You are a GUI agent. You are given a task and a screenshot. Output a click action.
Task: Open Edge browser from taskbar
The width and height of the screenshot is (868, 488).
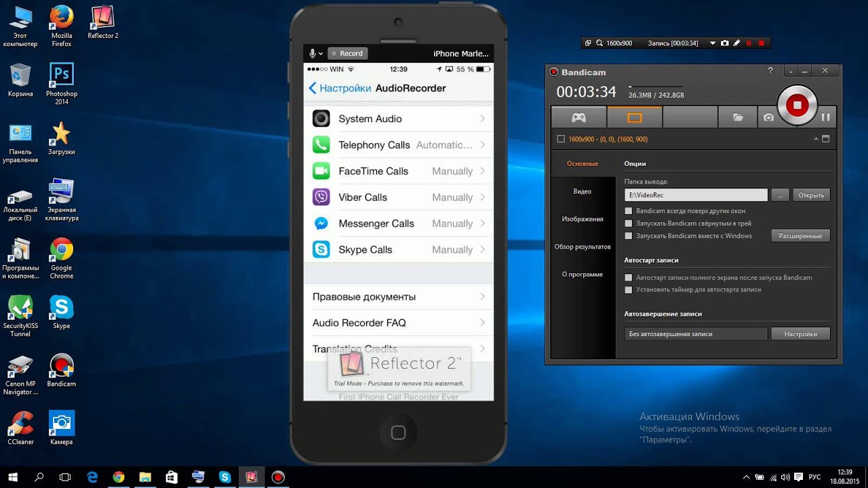pos(92,477)
